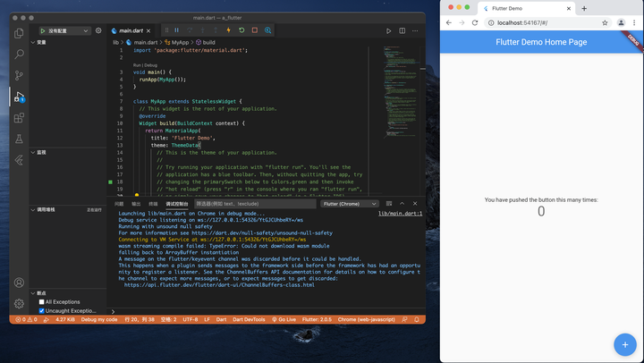Select the 调试控制台 debug console tab

click(x=176, y=204)
